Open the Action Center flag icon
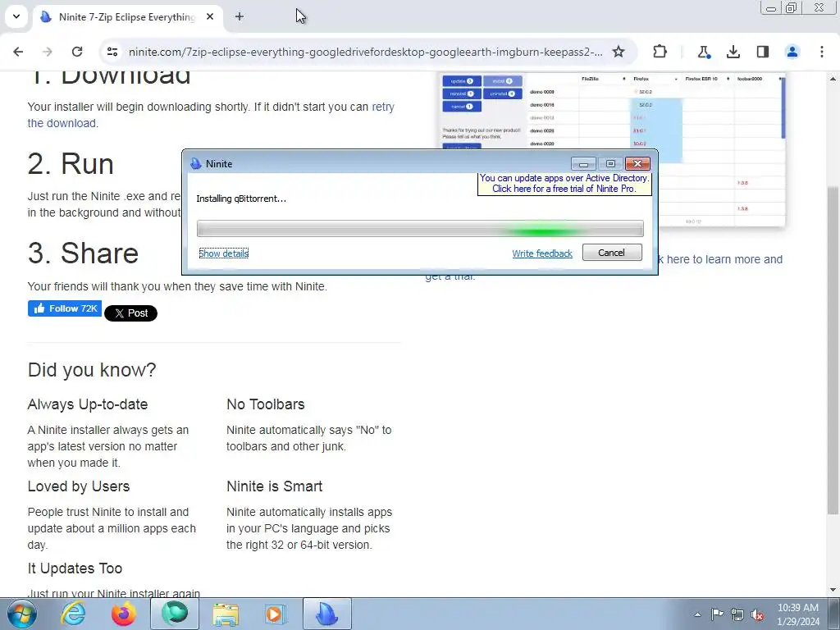 717,614
